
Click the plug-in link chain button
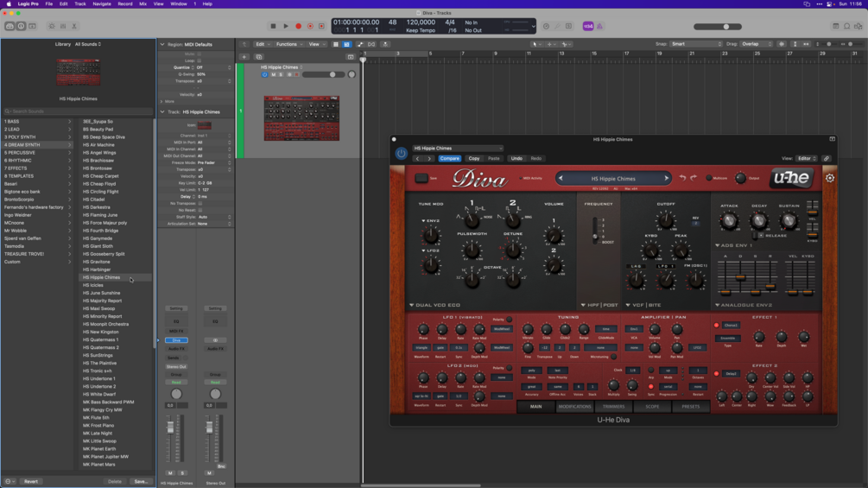[827, 159]
